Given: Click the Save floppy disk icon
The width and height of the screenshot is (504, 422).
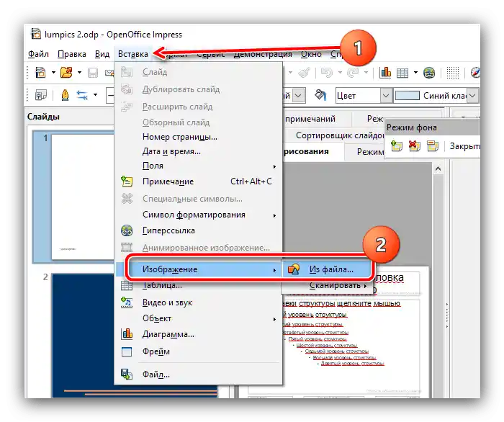Looking at the screenshot, I should (93, 73).
